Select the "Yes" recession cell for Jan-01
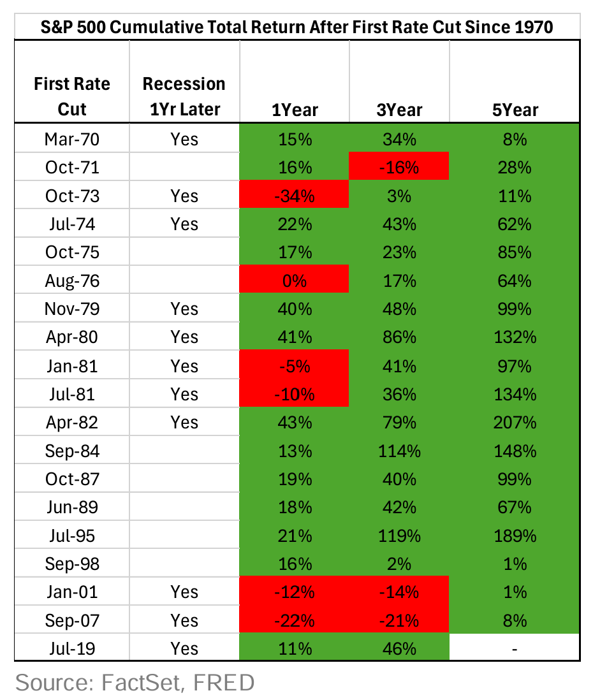 (x=184, y=592)
